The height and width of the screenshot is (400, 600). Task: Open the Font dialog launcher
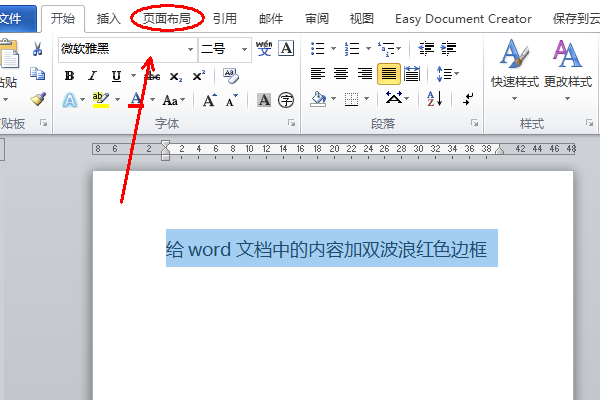[292, 123]
